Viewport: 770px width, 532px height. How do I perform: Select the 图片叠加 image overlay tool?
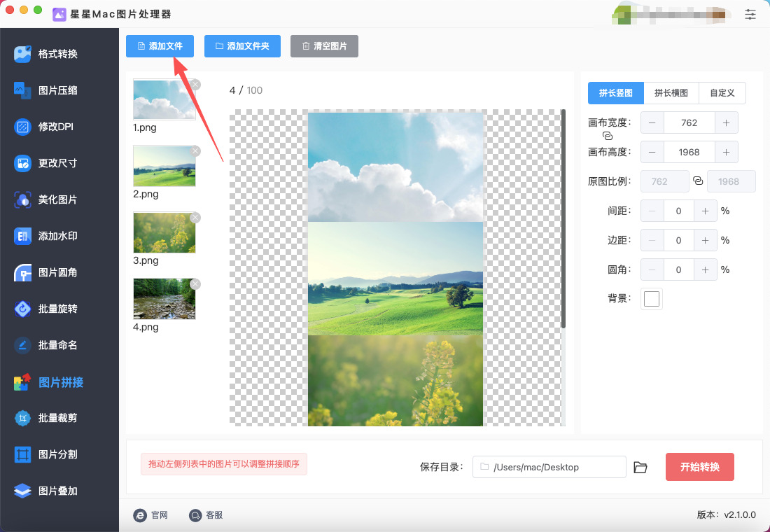[47, 491]
